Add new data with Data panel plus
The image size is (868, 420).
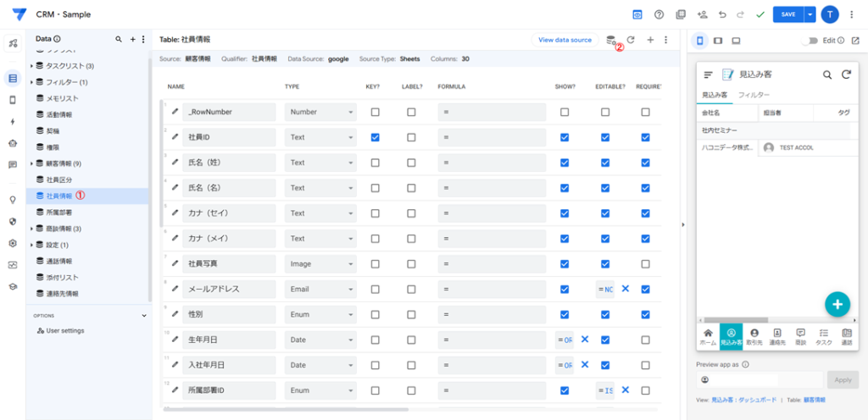point(132,39)
